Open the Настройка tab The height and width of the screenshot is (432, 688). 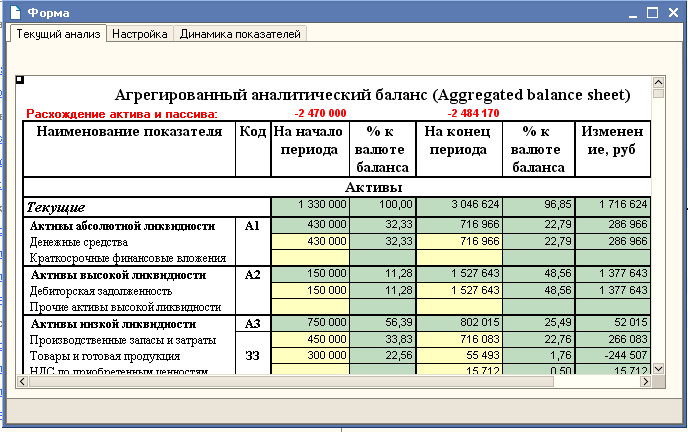(x=140, y=34)
